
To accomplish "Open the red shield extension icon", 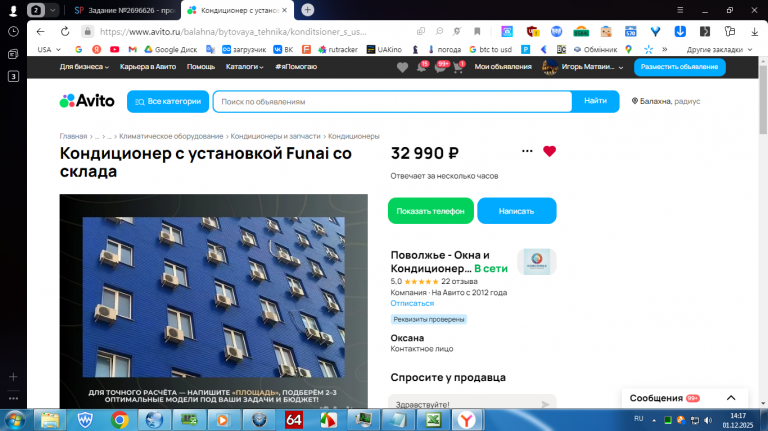I will (x=532, y=32).
